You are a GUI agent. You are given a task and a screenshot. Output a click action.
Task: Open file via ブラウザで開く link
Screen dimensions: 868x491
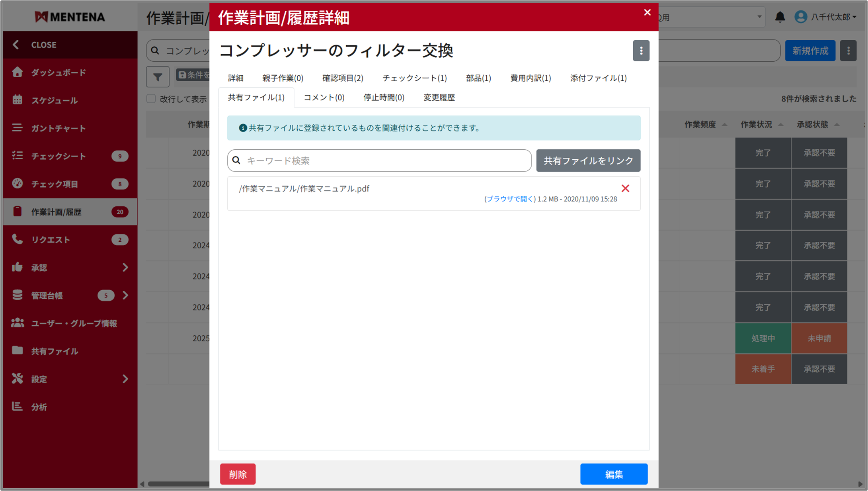[509, 199]
